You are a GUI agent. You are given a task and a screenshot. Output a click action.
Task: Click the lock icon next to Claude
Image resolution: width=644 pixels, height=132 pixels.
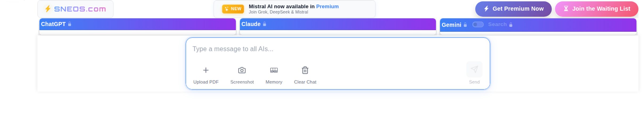coord(264,24)
